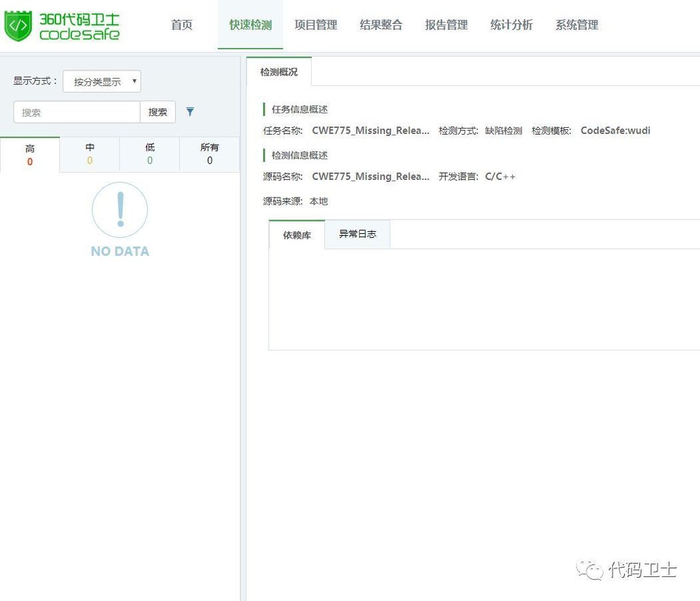700x601 pixels.
Task: Open the 报告管理 menu
Action: pos(446,25)
